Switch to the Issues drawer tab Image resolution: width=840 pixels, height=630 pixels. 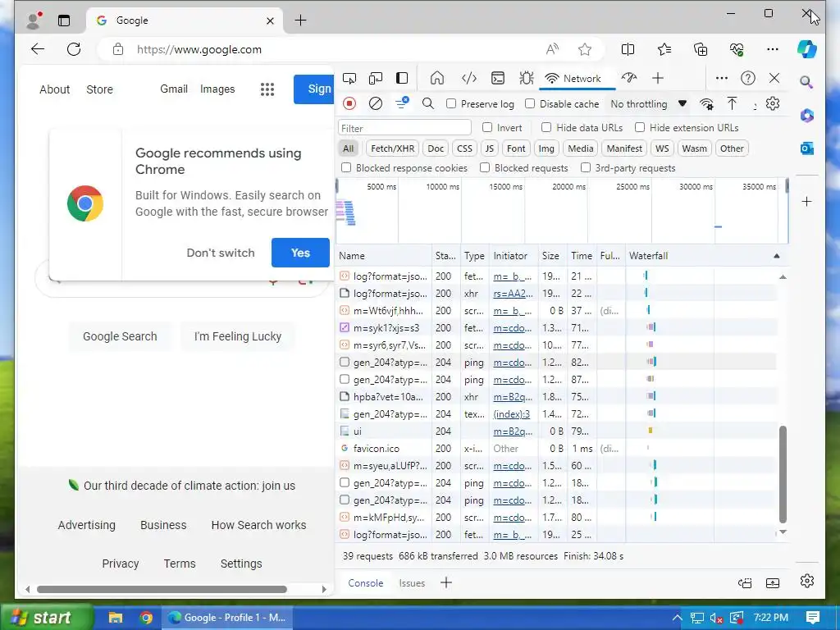[x=412, y=583]
